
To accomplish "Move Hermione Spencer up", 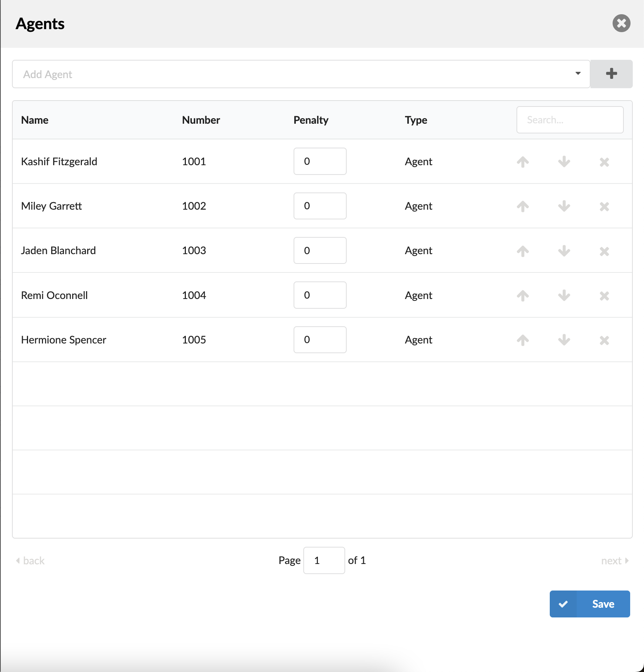I will point(523,340).
